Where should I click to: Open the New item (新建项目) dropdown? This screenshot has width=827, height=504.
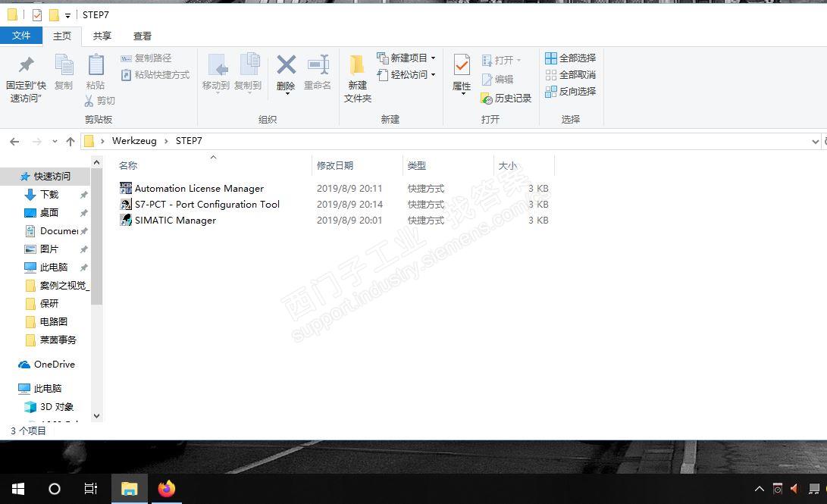coord(406,58)
